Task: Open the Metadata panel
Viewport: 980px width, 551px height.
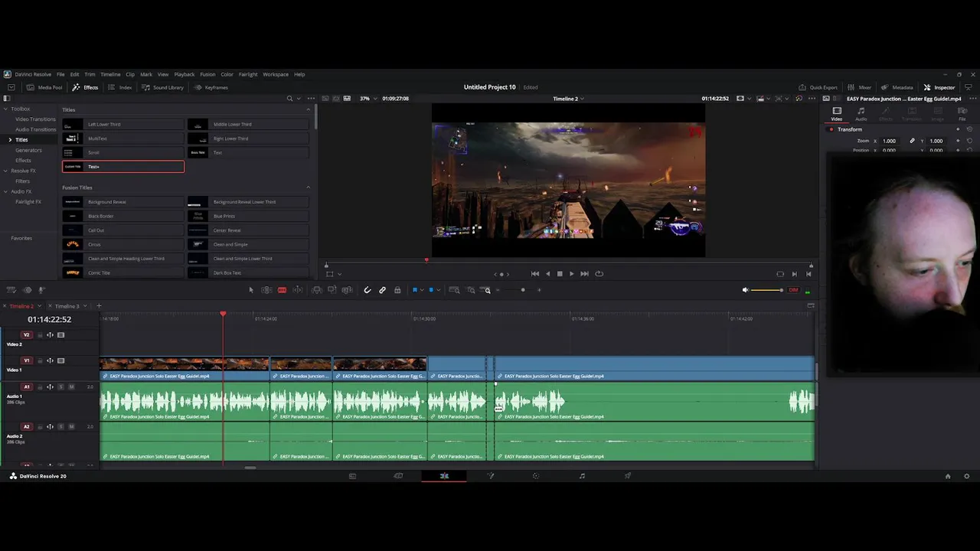Action: (897, 87)
